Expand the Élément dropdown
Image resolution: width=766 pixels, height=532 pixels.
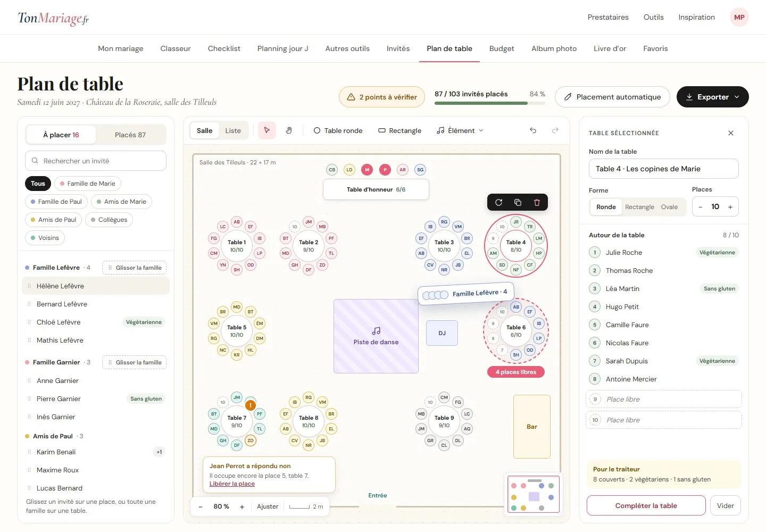point(460,130)
